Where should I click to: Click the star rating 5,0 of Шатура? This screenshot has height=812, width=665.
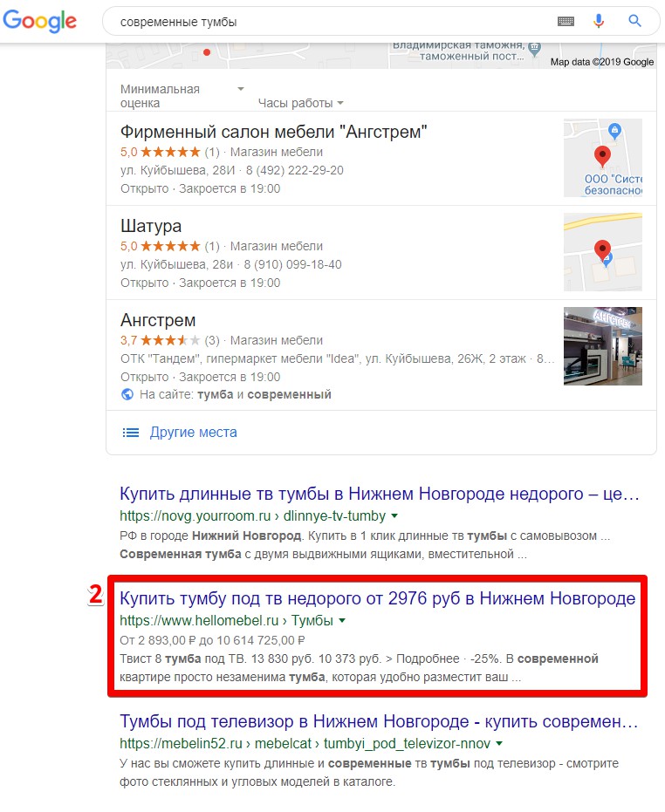[161, 246]
